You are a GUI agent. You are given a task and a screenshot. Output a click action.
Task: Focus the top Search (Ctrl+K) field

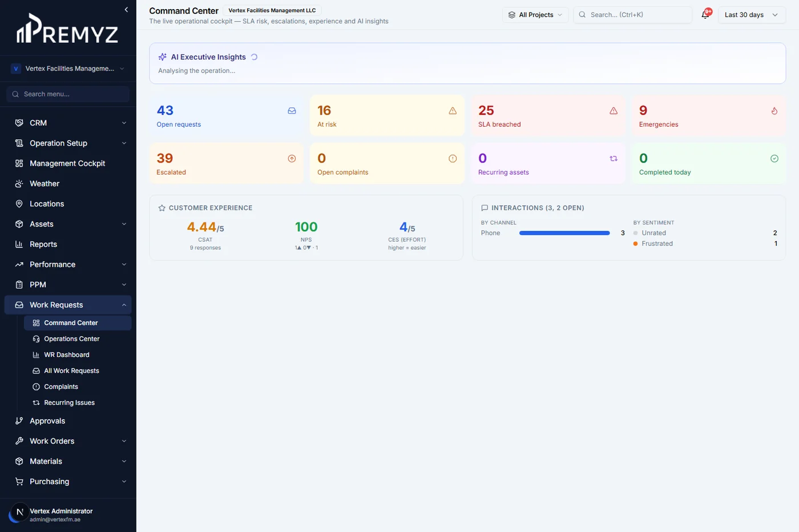(x=633, y=15)
